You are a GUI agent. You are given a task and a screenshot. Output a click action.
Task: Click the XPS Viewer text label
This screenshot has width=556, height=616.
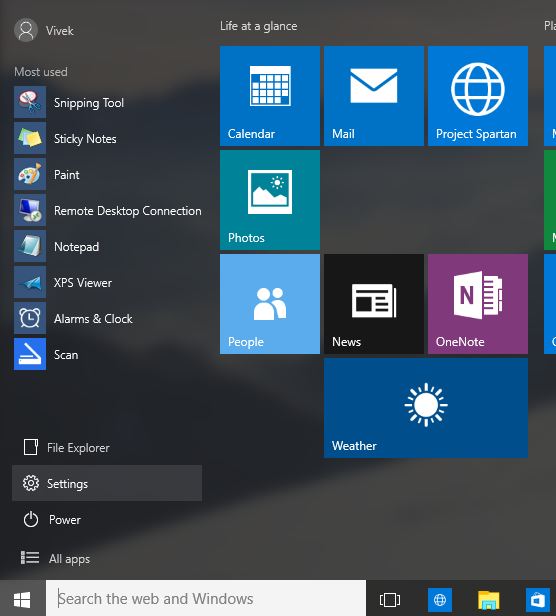[83, 283]
